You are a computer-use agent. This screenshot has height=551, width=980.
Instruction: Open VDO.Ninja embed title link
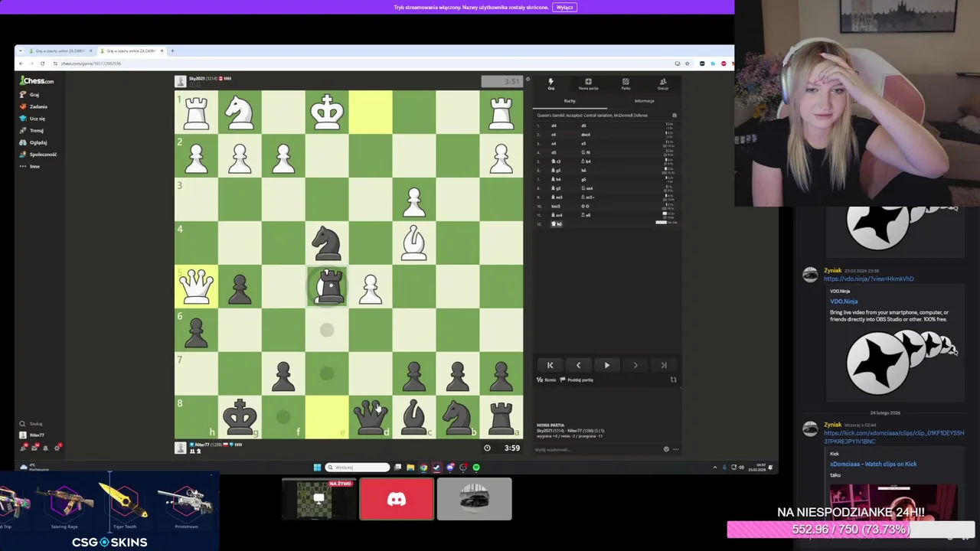(x=844, y=302)
